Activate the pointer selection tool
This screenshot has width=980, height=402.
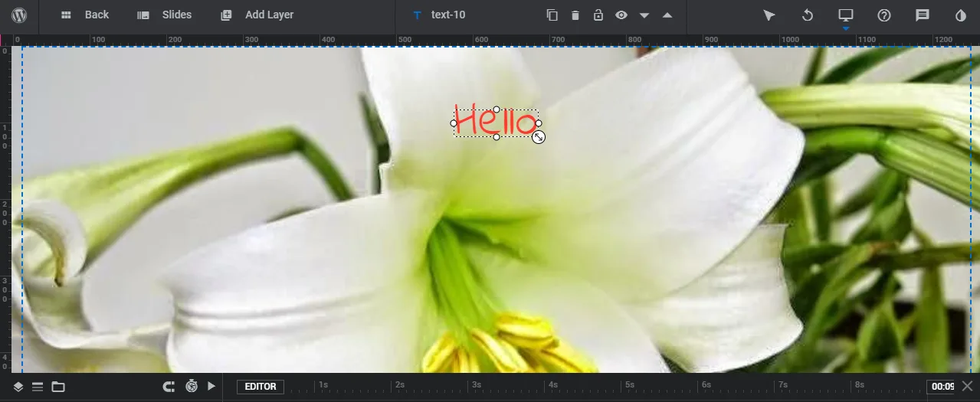point(769,15)
